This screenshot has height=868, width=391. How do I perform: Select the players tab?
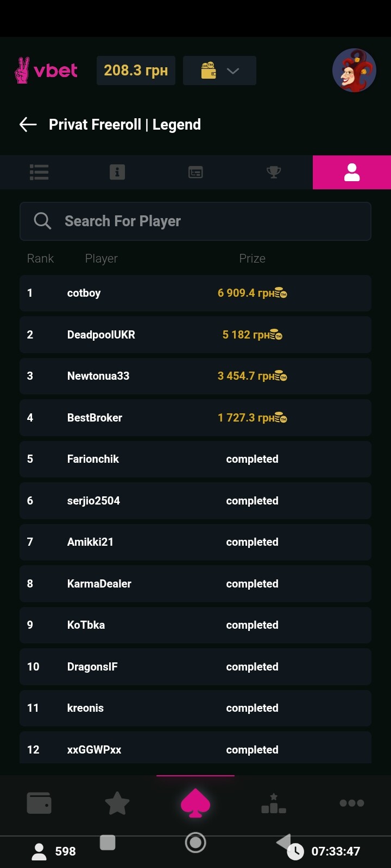pyautogui.click(x=352, y=172)
